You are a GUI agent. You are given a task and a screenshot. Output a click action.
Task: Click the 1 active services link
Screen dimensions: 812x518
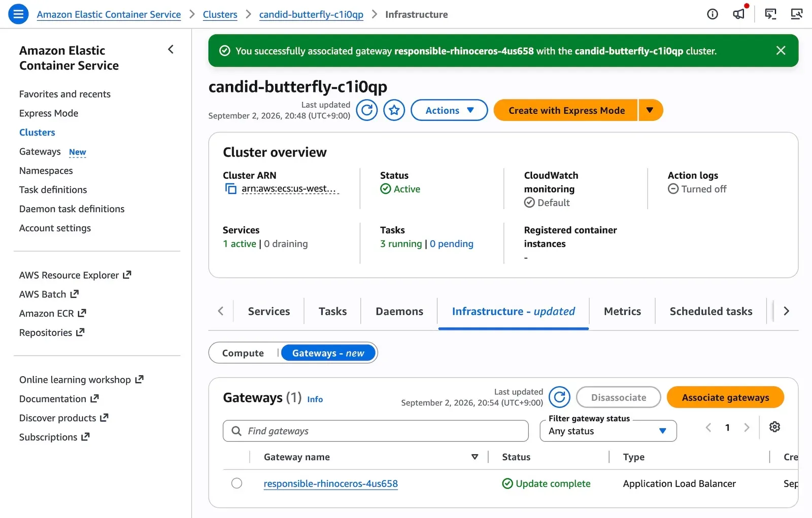click(240, 244)
